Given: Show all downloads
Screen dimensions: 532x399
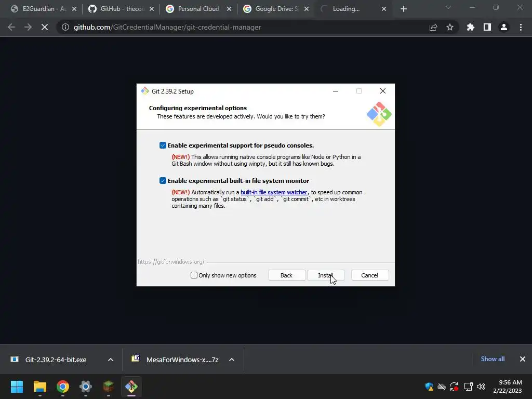Looking at the screenshot, I should click(493, 359).
